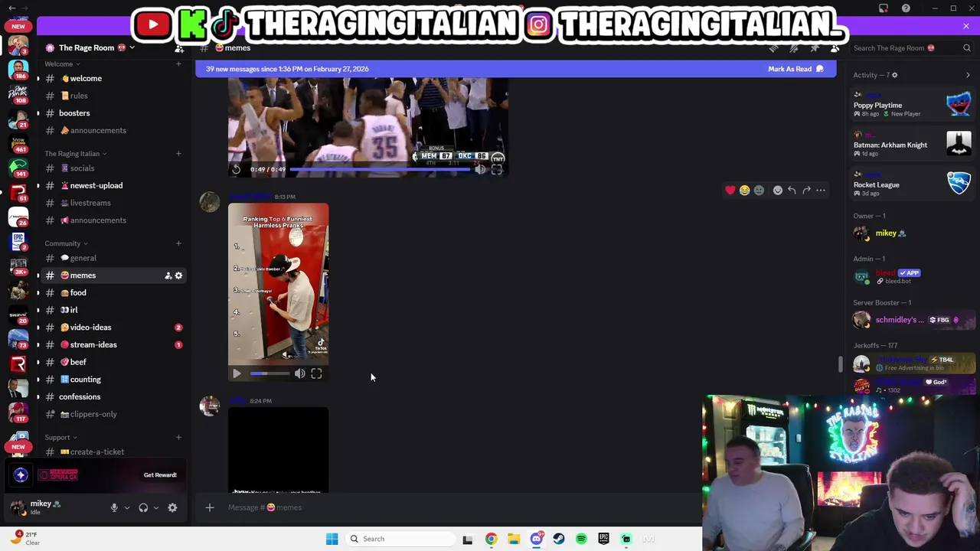Open Epic Games Launcher from taskbar
The width and height of the screenshot is (980, 551).
coord(603,539)
